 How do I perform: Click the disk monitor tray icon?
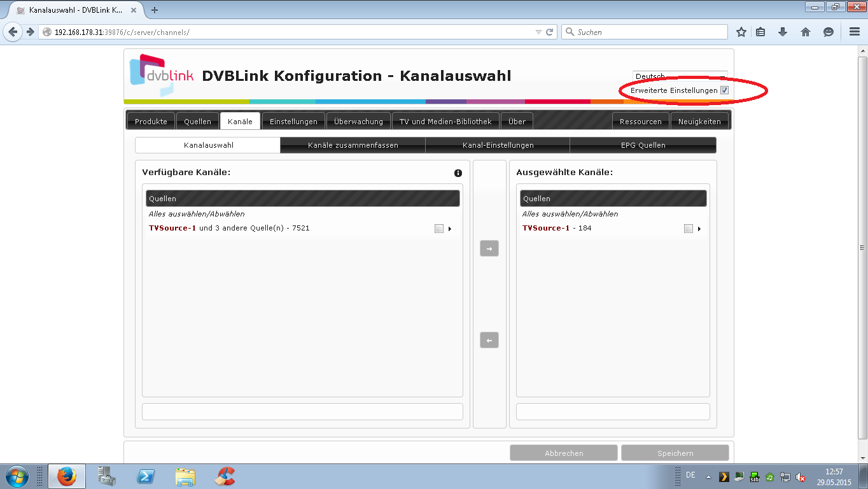tap(739, 477)
